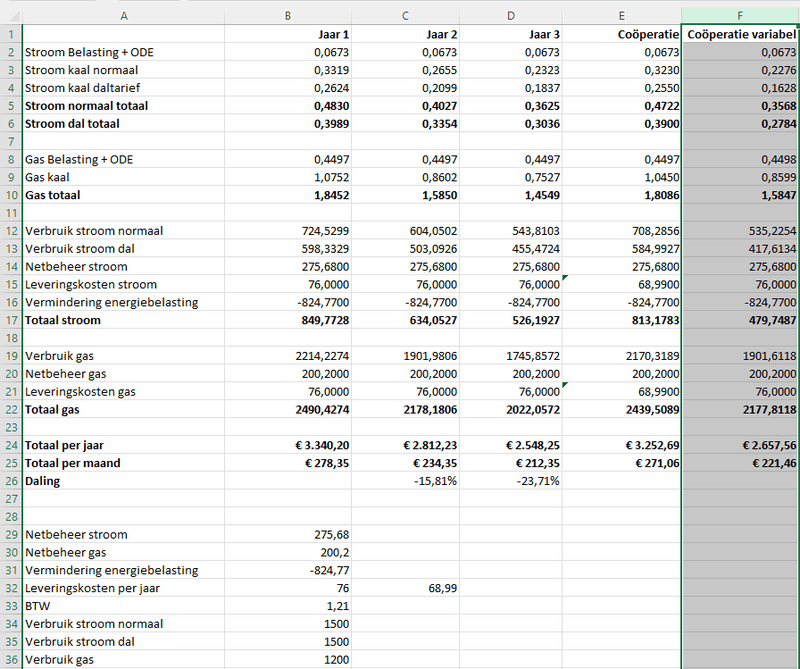Click the 'Jaar 1' header cell
The width and height of the screenshot is (800, 669).
288,34
